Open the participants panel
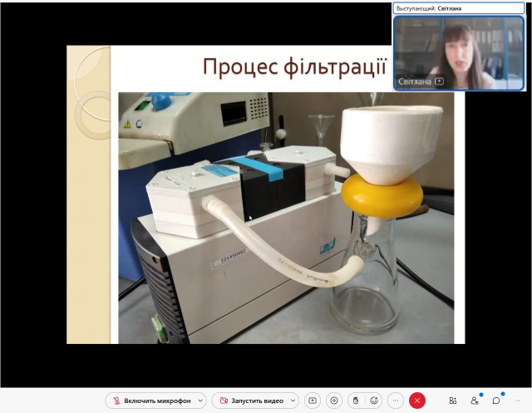Image resolution: width=532 pixels, height=413 pixels. point(475,400)
